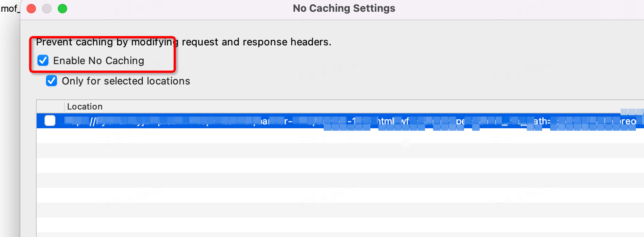Screen dimensions: 644x237
Task: Click the grayed-out minimize window button
Action: [x=47, y=9]
